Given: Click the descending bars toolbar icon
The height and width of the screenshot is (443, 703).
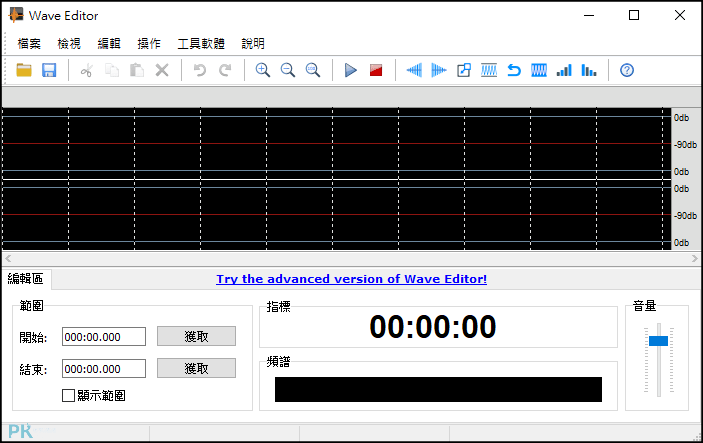Looking at the screenshot, I should pos(589,70).
